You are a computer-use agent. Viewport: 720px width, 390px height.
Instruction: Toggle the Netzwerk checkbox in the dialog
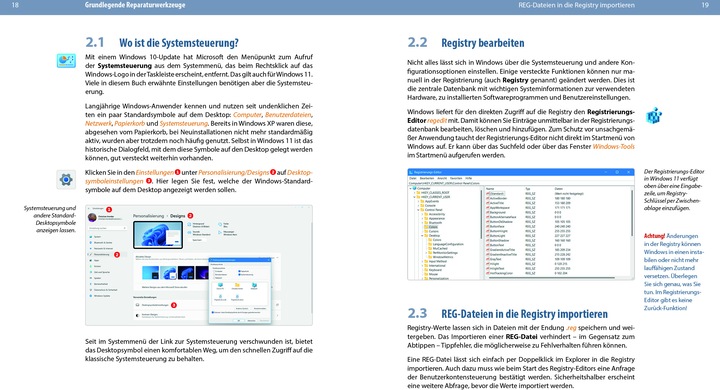point(214,278)
